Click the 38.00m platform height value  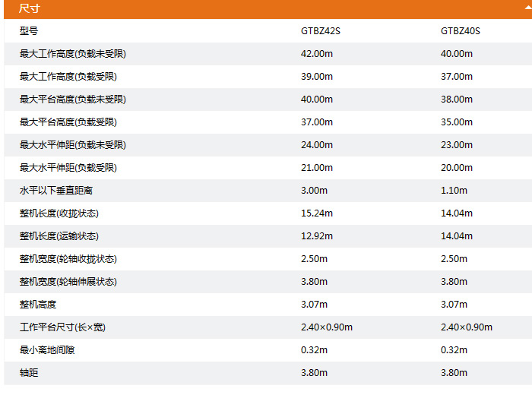456,100
